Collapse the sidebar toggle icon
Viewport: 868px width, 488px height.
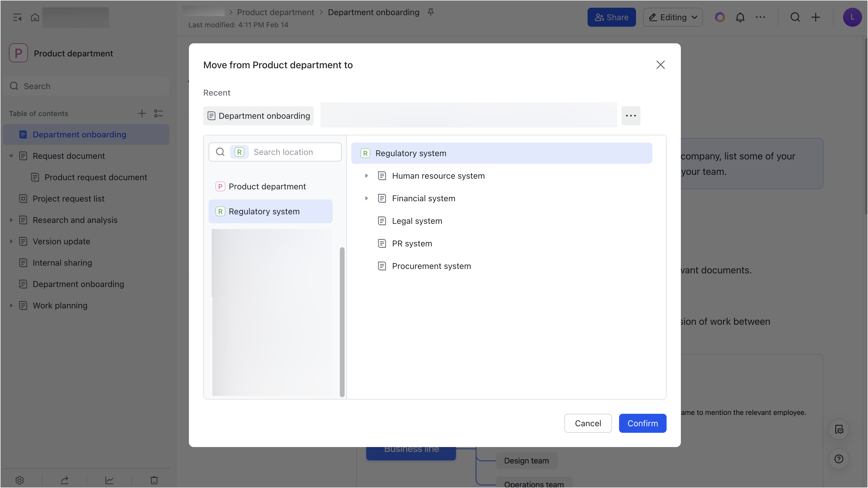click(17, 17)
